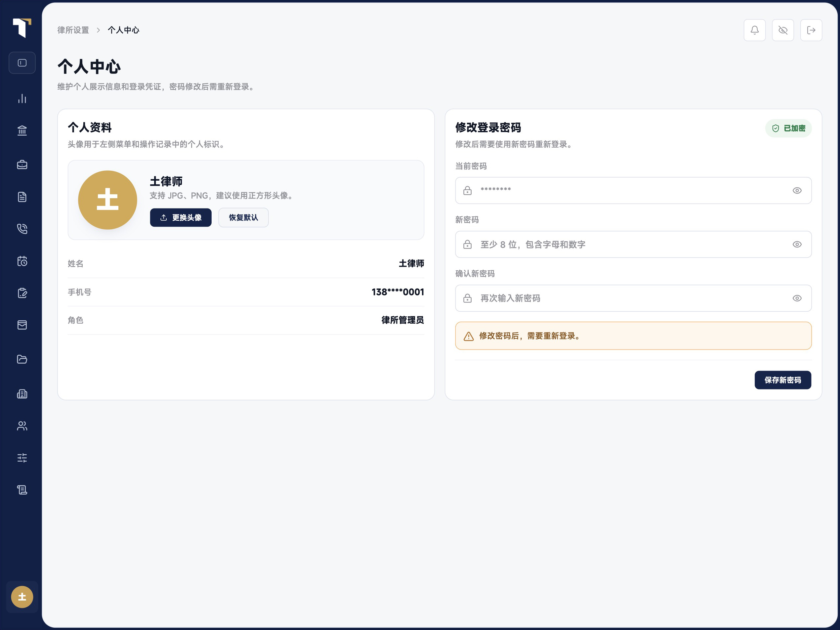Open the clipboard edit sidebar icon
840x630 pixels.
(22, 293)
